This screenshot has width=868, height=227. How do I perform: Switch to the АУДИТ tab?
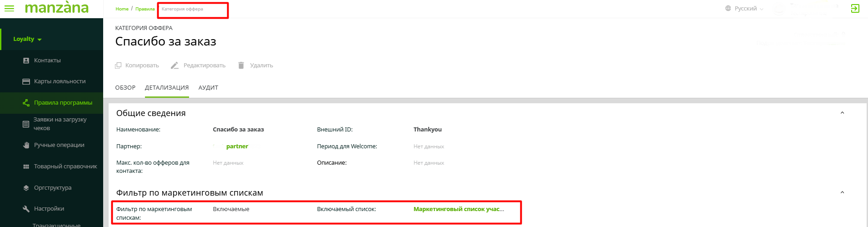click(x=208, y=88)
